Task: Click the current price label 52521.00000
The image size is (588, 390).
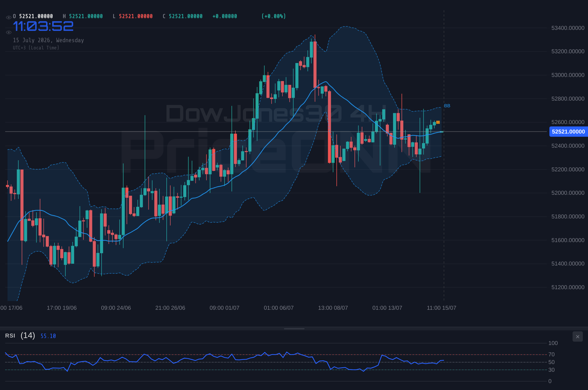Action: (568, 132)
